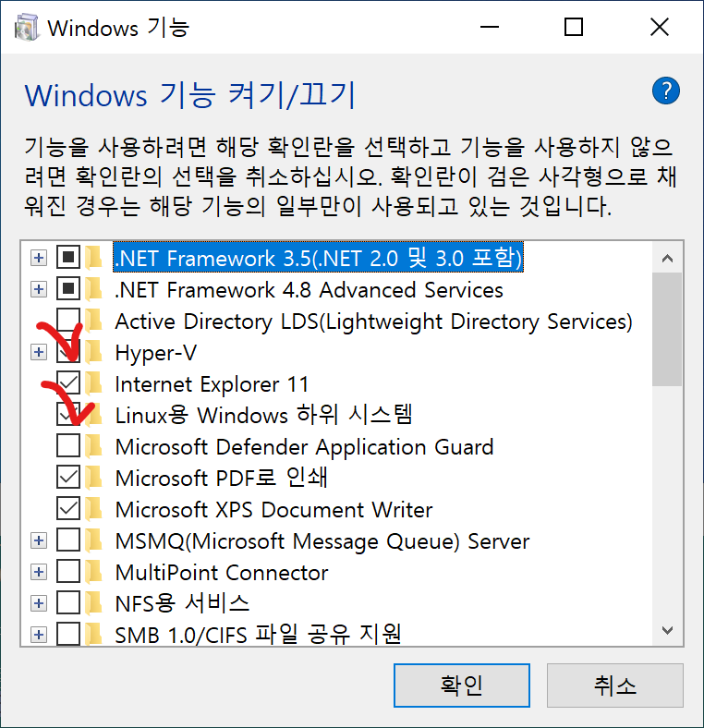
Task: Close the Windows 기능 window
Action: click(x=660, y=27)
